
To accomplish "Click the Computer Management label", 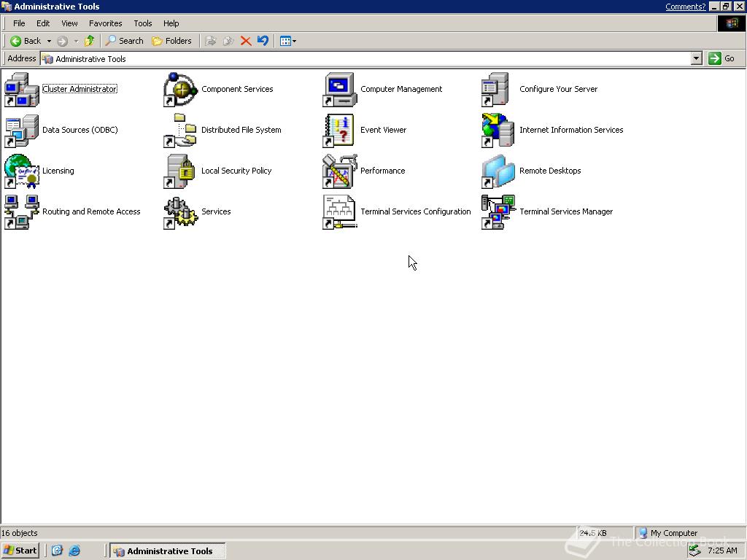I will point(401,89).
